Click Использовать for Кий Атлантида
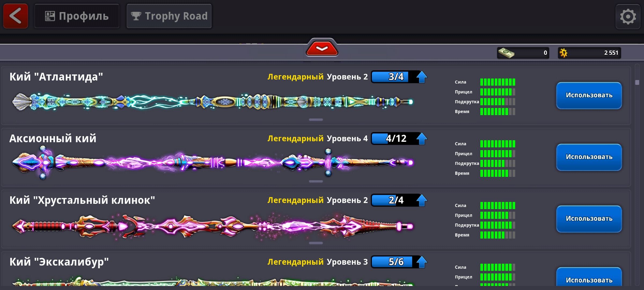Image resolution: width=644 pixels, height=290 pixels. coord(589,95)
